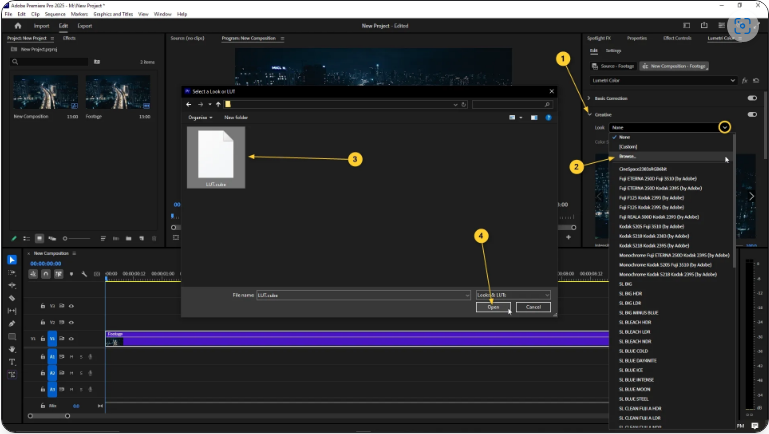Select the Type tool
This screenshot has height=434, width=769.
pos(12,362)
